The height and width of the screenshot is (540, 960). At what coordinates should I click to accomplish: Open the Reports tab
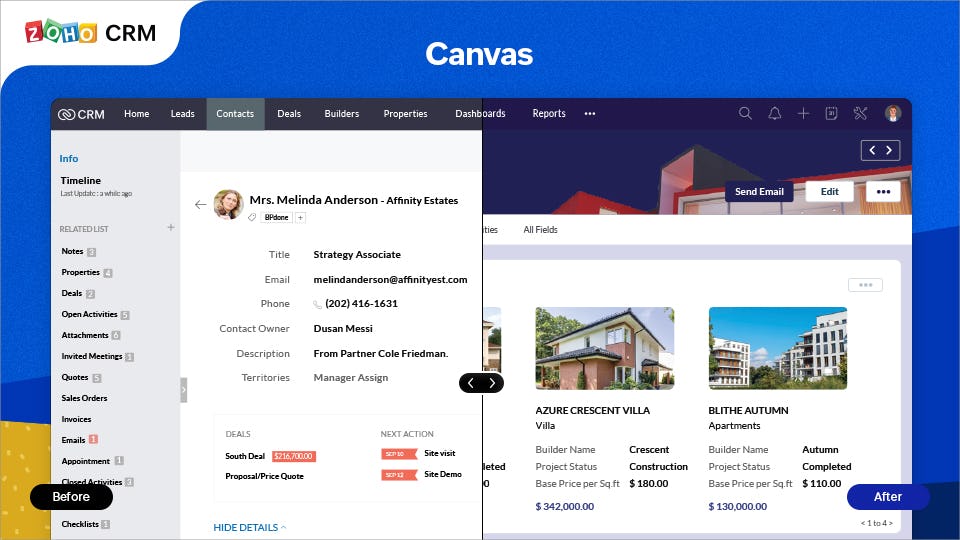coord(549,114)
